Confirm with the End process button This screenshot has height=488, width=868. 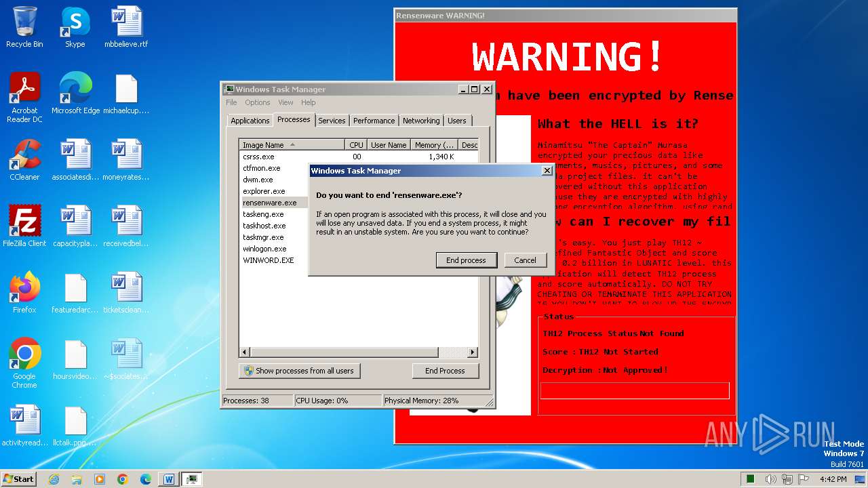pyautogui.click(x=466, y=260)
